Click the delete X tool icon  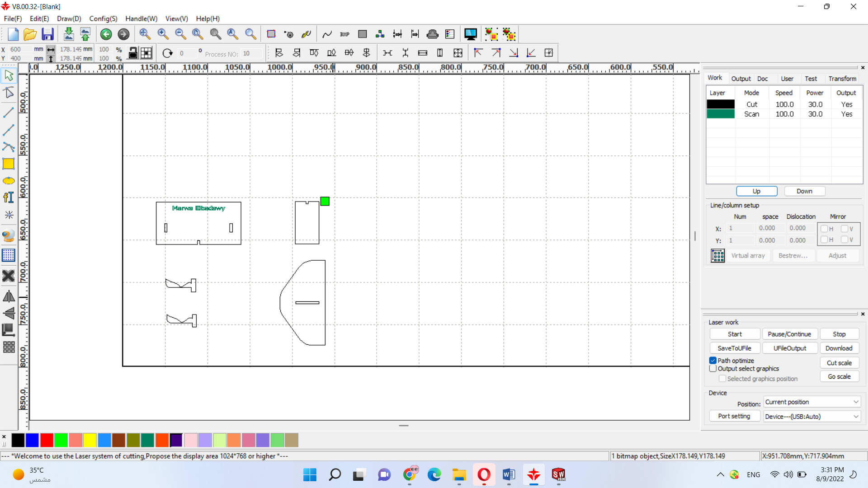pos(9,276)
